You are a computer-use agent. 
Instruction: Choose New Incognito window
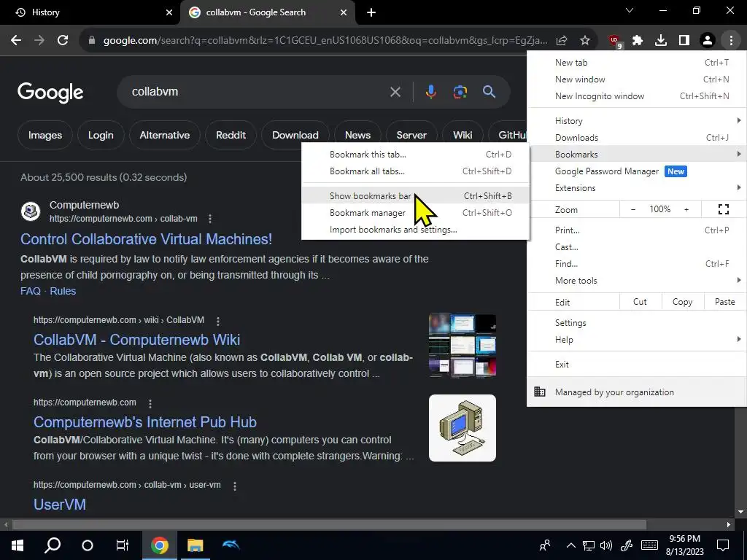(x=636, y=96)
